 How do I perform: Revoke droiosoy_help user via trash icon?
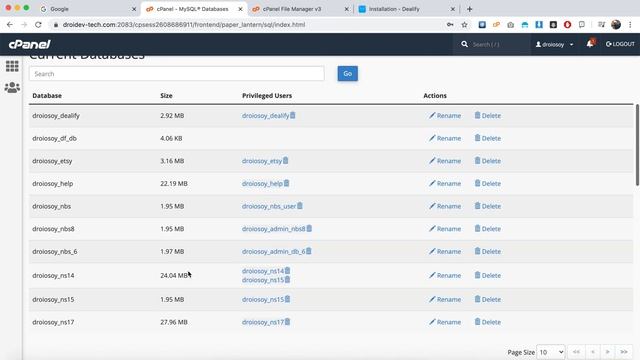287,183
